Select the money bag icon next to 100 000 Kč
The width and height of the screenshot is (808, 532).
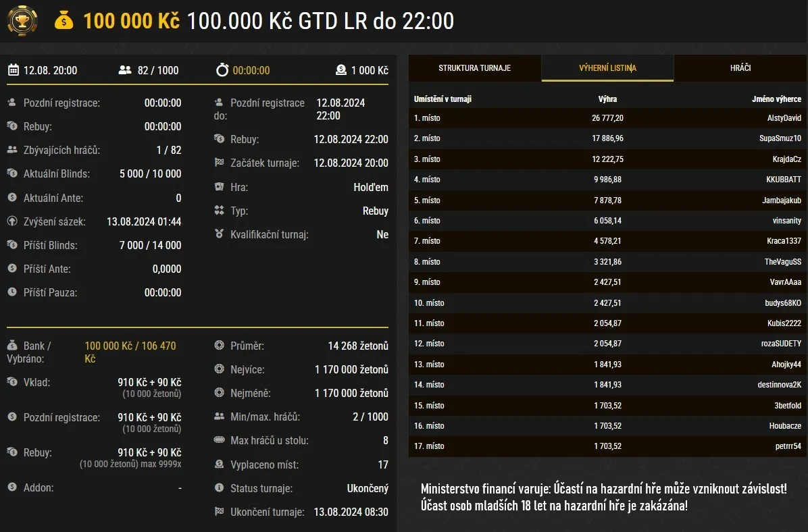pos(65,21)
